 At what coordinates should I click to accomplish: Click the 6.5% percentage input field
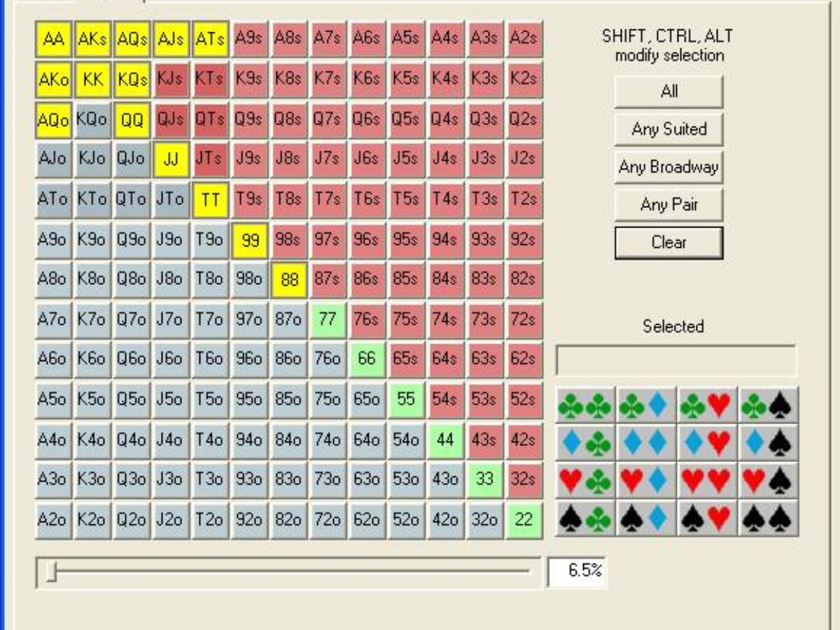(576, 571)
